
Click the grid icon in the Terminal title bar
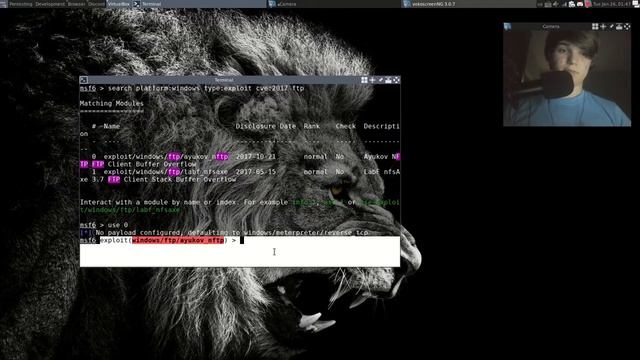364,80
